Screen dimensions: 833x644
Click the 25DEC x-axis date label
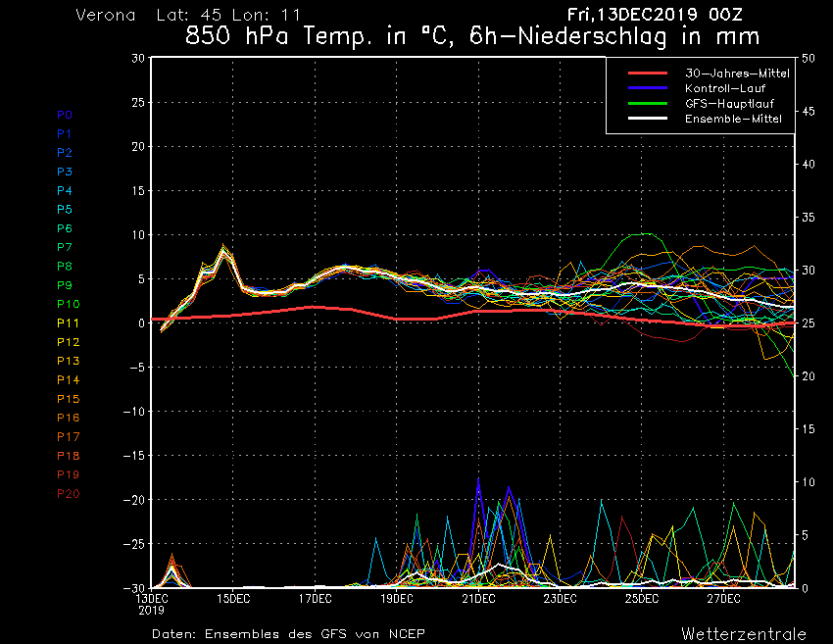click(642, 599)
